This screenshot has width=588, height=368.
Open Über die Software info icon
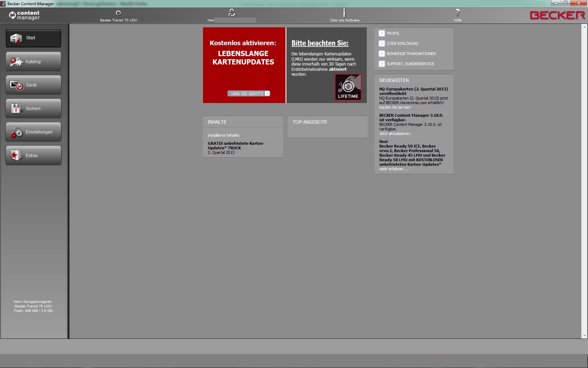click(344, 13)
